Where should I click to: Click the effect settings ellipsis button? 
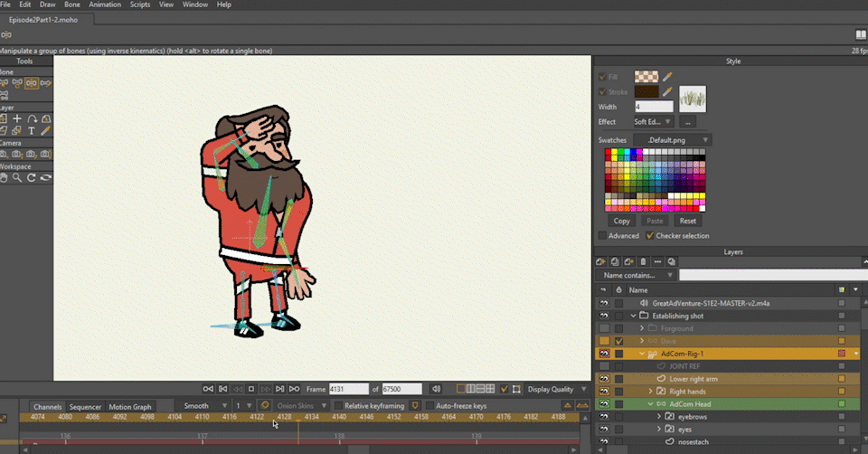point(687,122)
